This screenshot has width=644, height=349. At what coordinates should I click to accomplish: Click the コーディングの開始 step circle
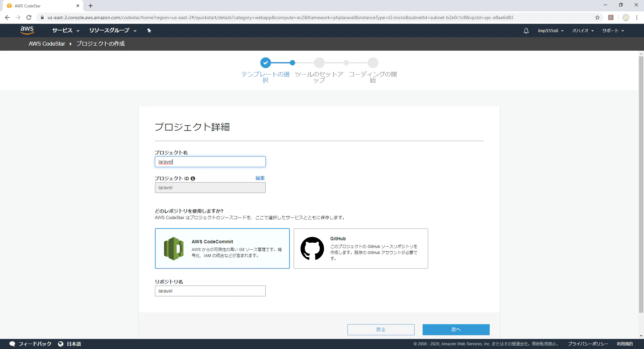(373, 63)
